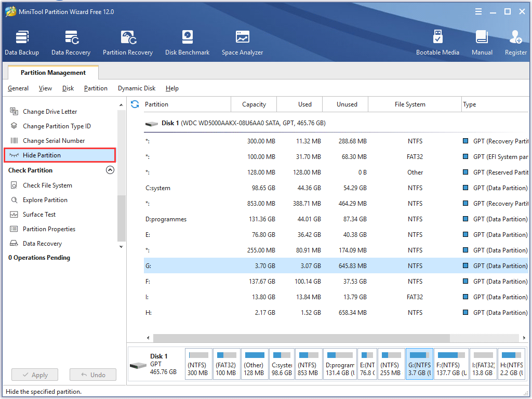The image size is (532, 399).
Task: Open the View menu
Action: 45,88
